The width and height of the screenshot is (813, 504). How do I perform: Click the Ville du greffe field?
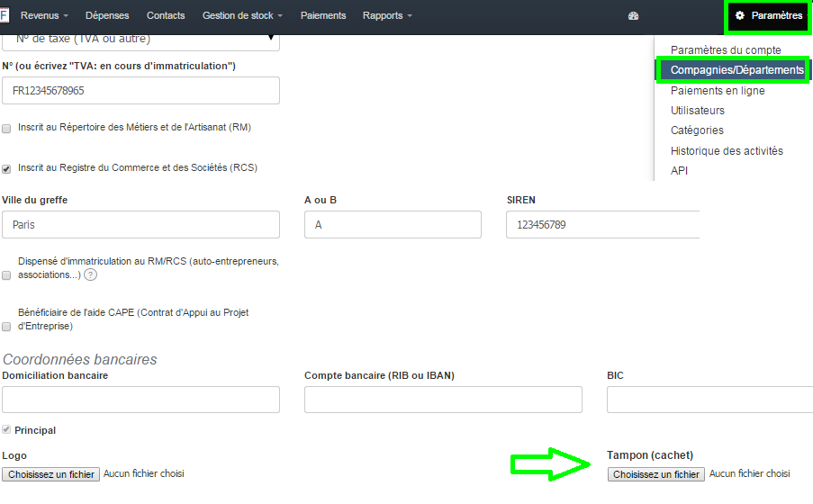point(140,224)
